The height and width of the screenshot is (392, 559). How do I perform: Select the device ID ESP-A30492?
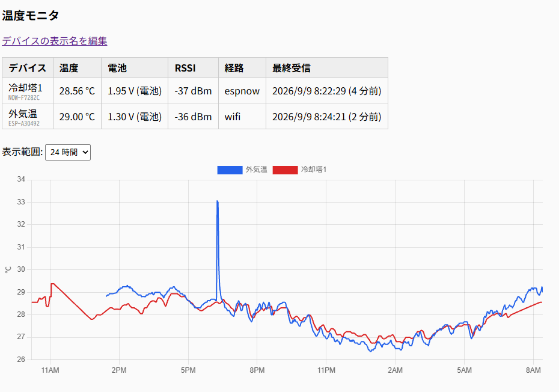tap(24, 124)
